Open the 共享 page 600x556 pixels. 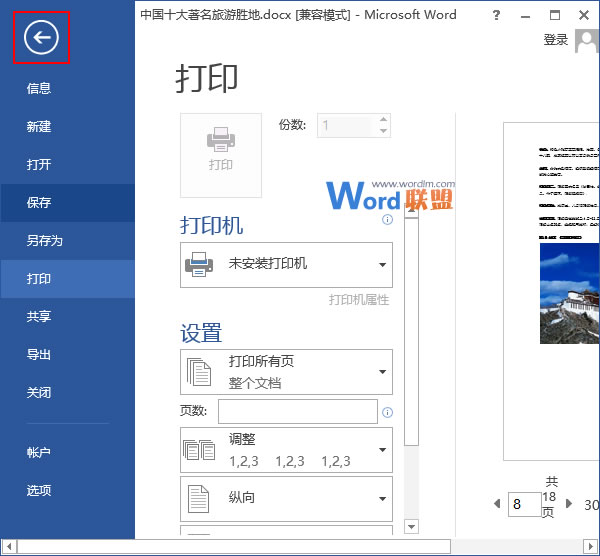(39, 316)
